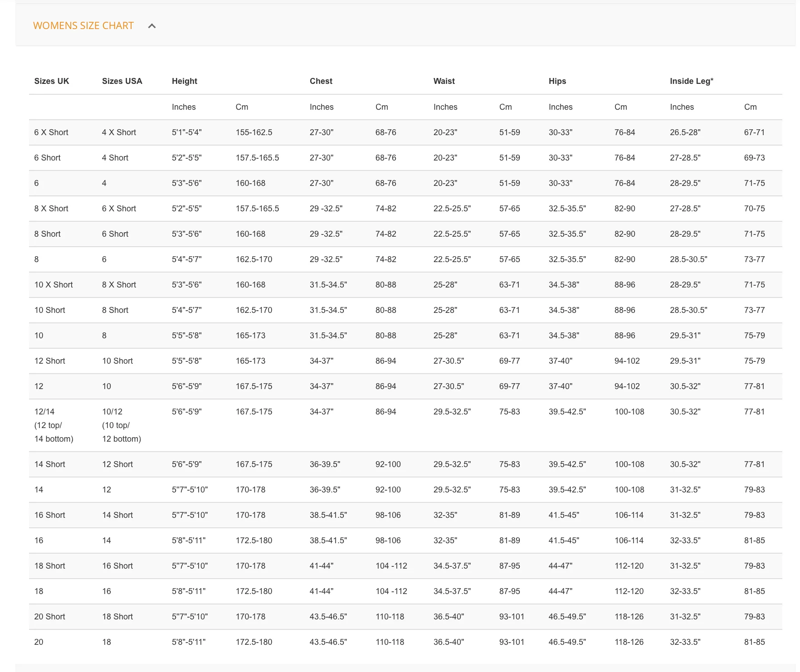This screenshot has height=672, width=800.
Task: Click hips 112-120 in 18 Short row
Action: (629, 566)
